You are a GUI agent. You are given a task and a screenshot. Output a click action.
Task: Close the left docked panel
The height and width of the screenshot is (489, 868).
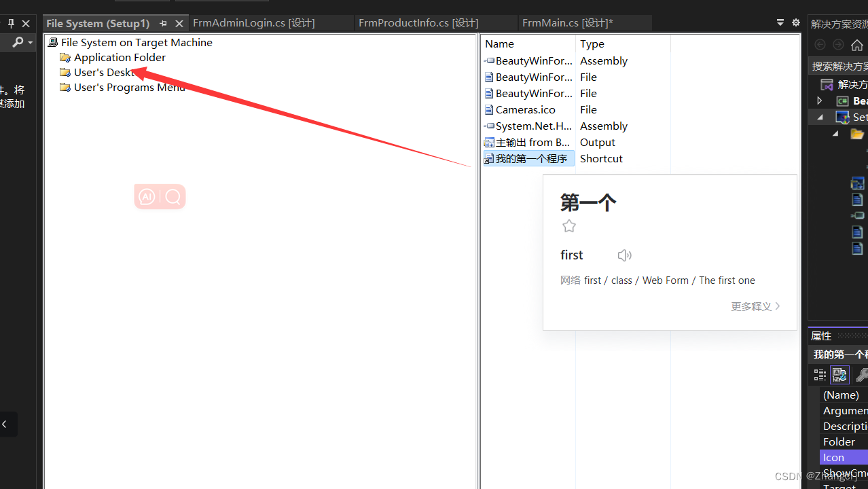(26, 23)
